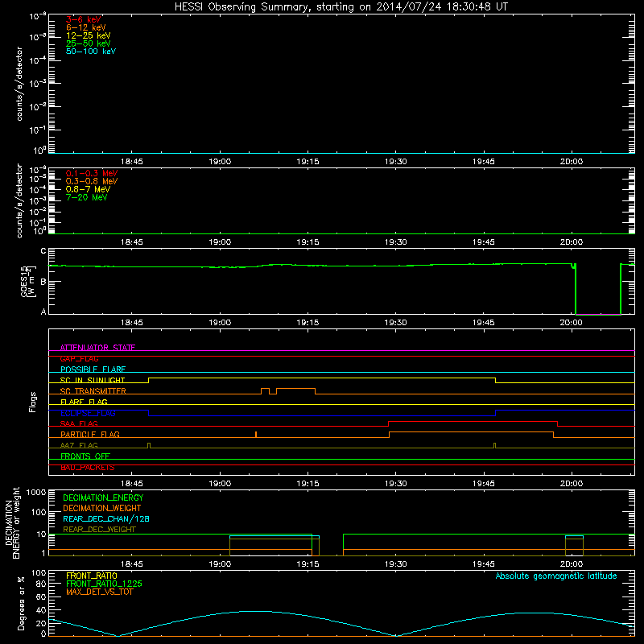This screenshot has height=644, width=644.
Task: Click the PARTICLE_FLAG label
Action: point(90,434)
